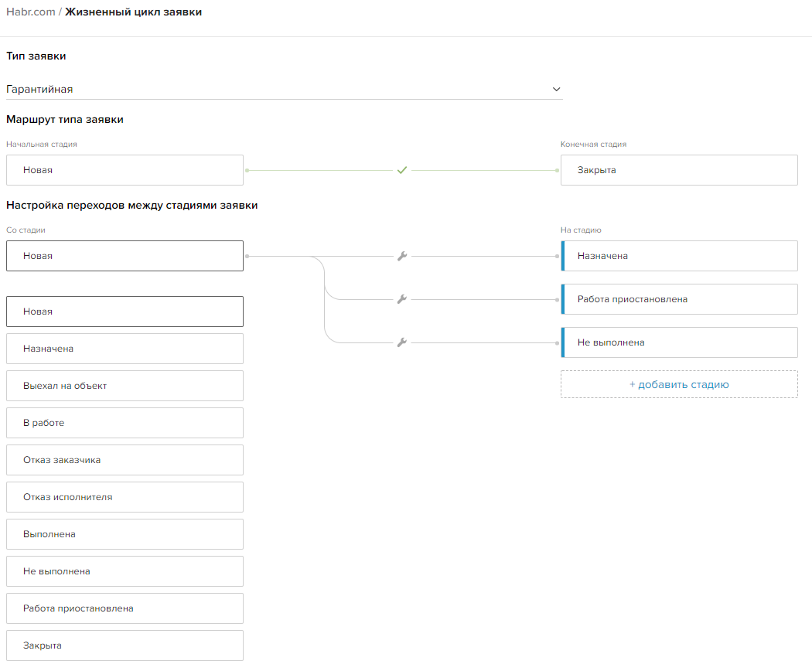The width and height of the screenshot is (812, 671).
Task: Click the добавить стадию link
Action: pyautogui.click(x=679, y=384)
